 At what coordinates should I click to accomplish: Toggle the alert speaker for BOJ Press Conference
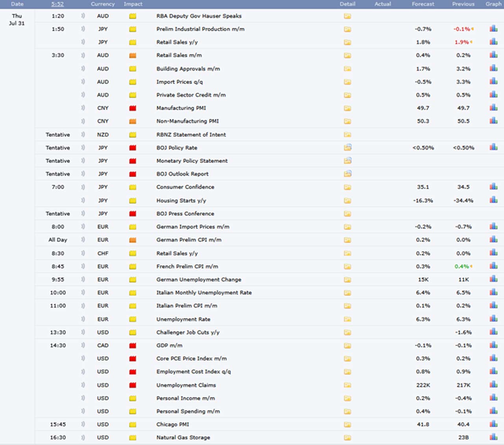click(83, 214)
